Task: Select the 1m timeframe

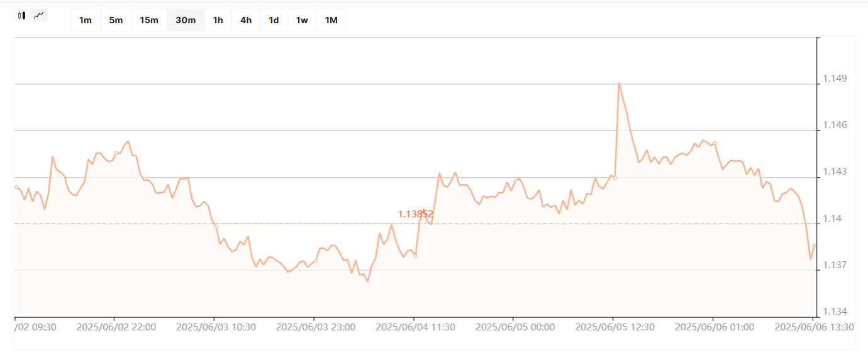Action: [x=86, y=20]
